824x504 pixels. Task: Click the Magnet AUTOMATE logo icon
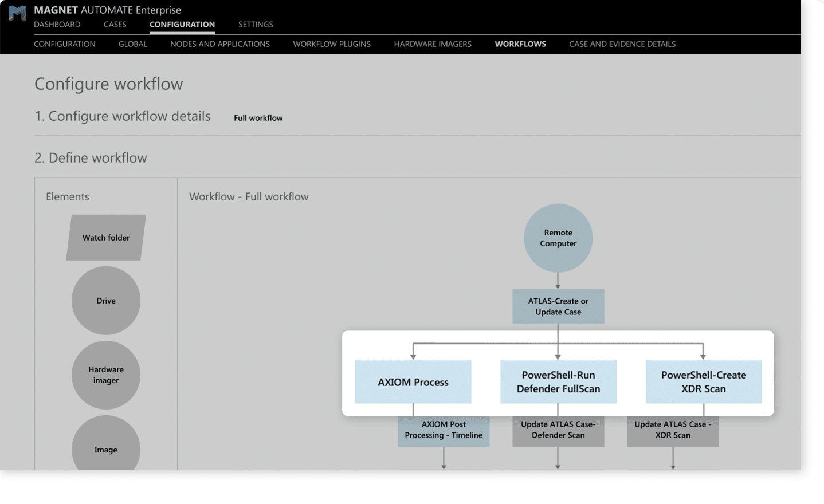click(x=17, y=13)
